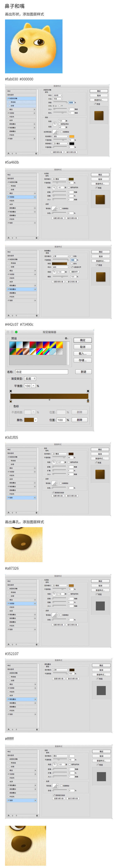Click the brown 颜色 stop color swatch

(29, 420)
